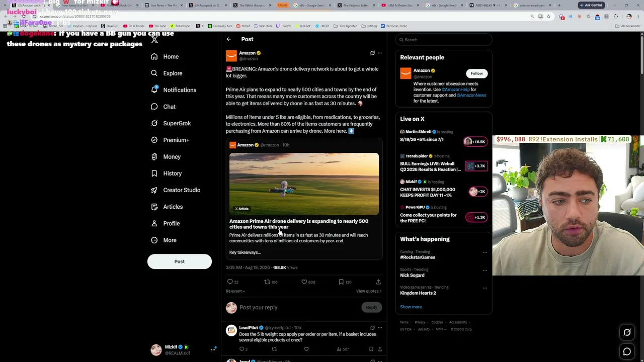Open the Notifications bell icon
This screenshot has width=644, height=362.
154,90
